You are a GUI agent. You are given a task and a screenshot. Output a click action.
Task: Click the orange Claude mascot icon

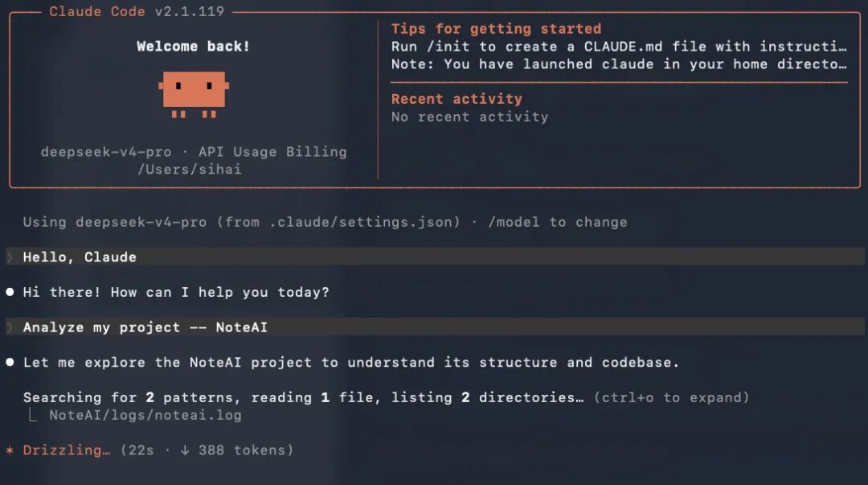(194, 94)
